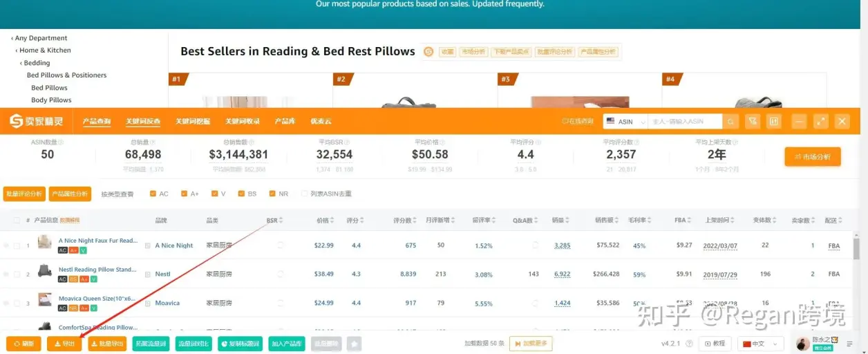This screenshot has width=868, height=354.
Task: Click the document icon before brand Moavica
Action: (x=147, y=304)
